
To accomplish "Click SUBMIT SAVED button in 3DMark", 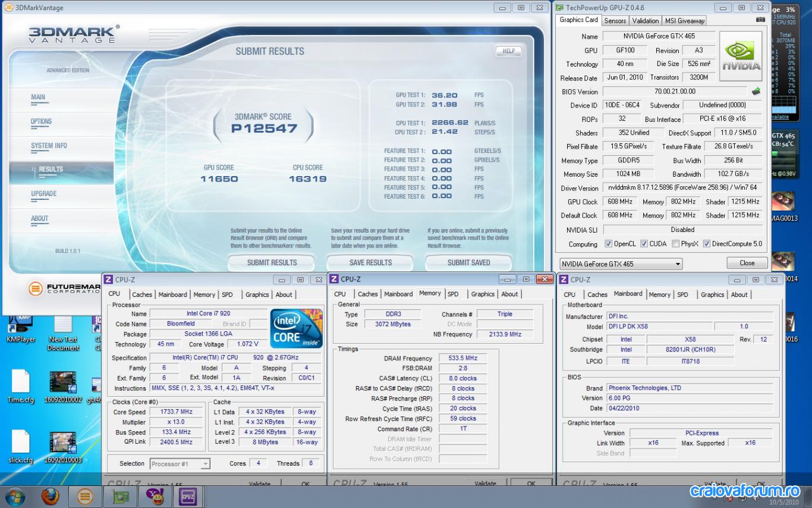I will [468, 262].
